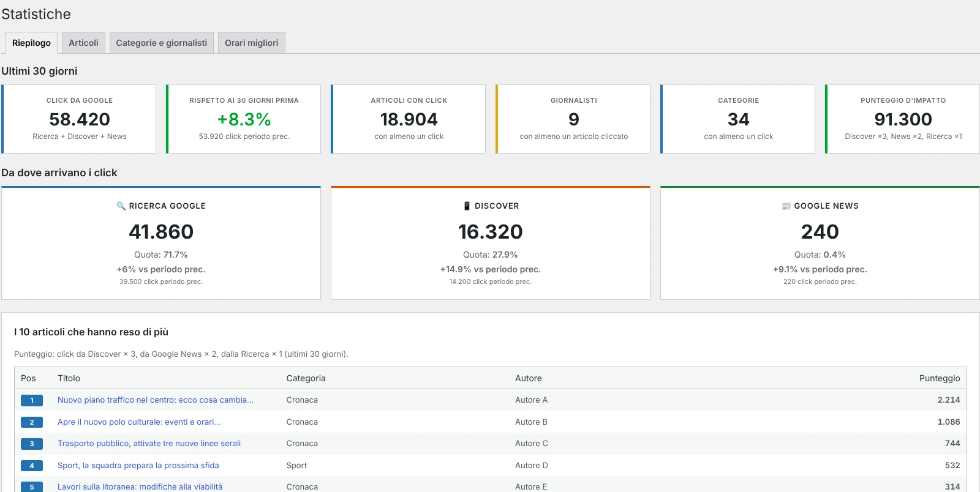Image resolution: width=980 pixels, height=492 pixels.
Task: Click the 'Statistiche' page heading
Action: (x=36, y=14)
